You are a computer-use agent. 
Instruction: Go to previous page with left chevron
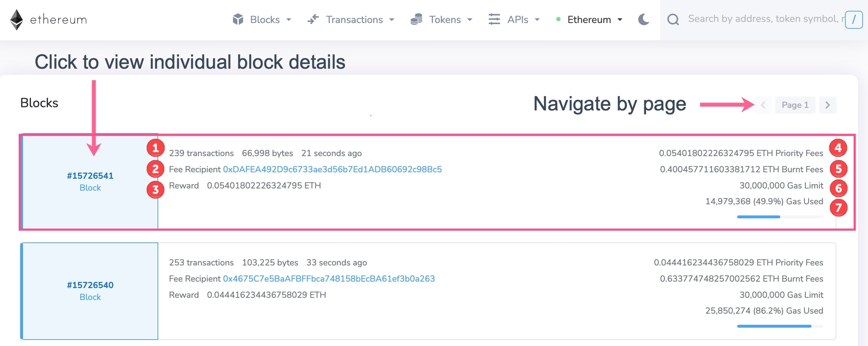tap(763, 105)
